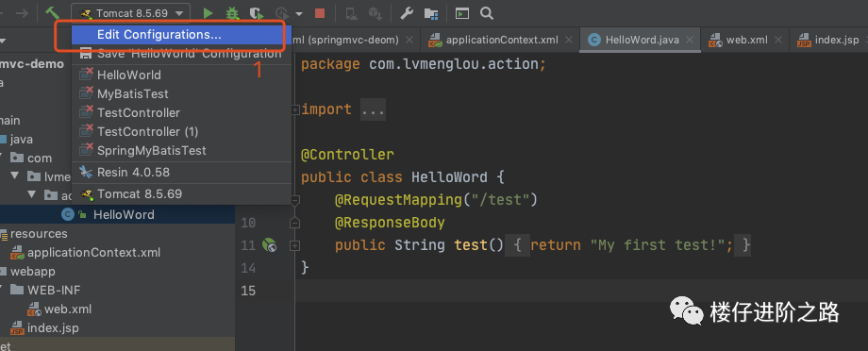Select TestController (1) configuration
The image size is (868, 351).
181,131
